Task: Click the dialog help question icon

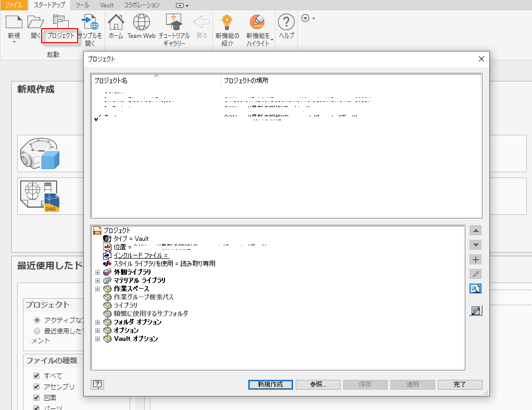Action: coord(97,384)
